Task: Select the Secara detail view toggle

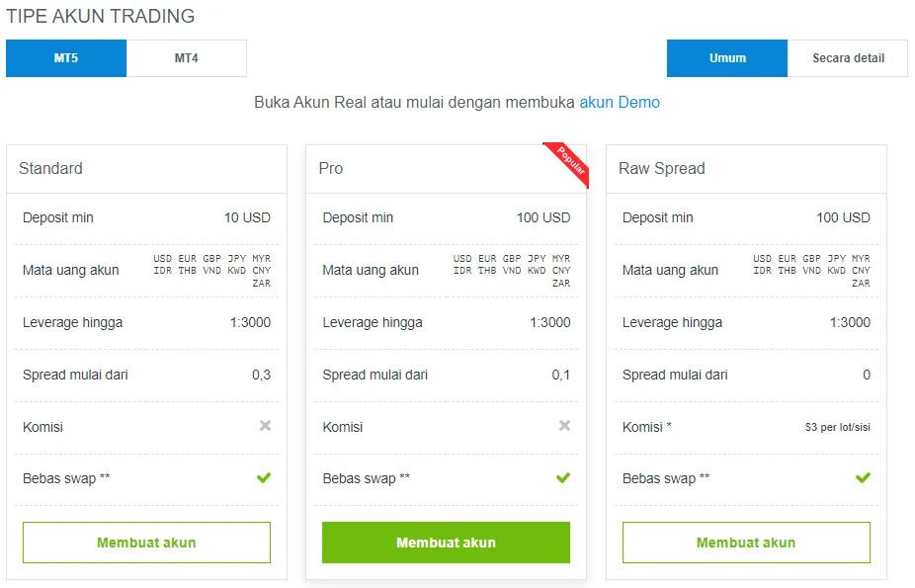Action: coord(848,58)
